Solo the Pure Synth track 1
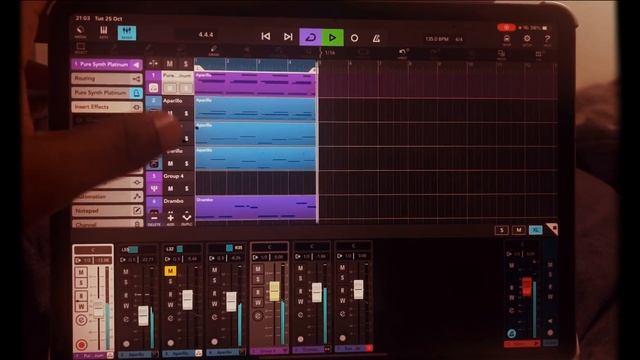 (x=186, y=88)
